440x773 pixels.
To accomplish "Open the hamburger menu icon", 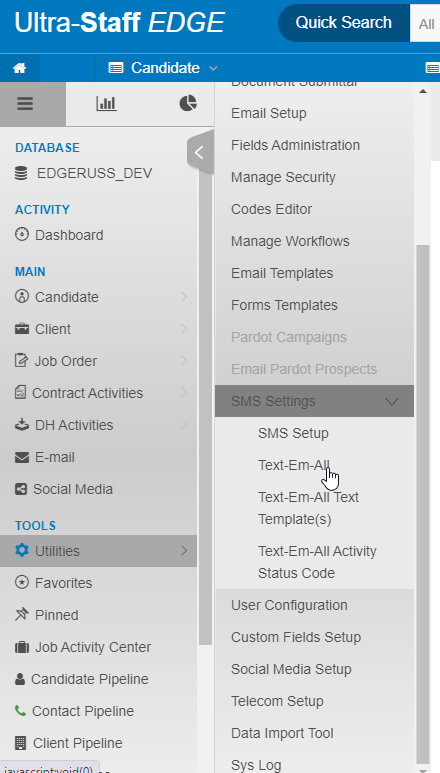I will tap(25, 104).
